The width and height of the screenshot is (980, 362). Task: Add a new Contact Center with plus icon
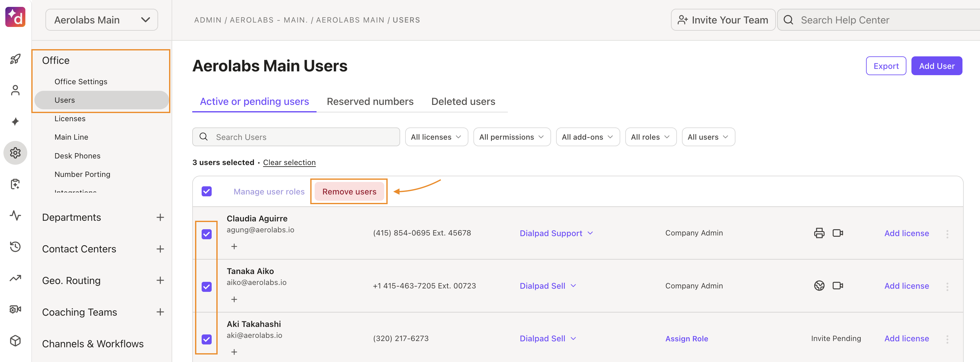click(160, 249)
